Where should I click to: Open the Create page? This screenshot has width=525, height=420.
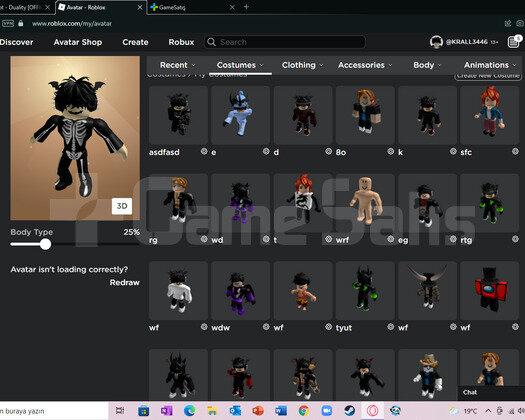coord(135,42)
